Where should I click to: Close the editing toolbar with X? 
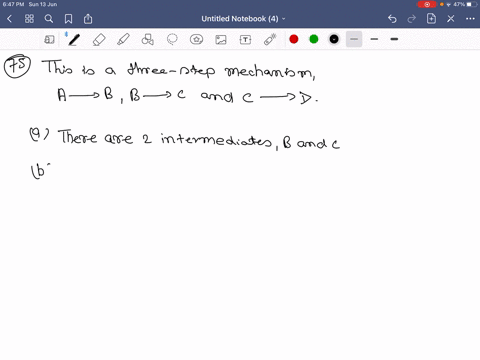point(451,19)
